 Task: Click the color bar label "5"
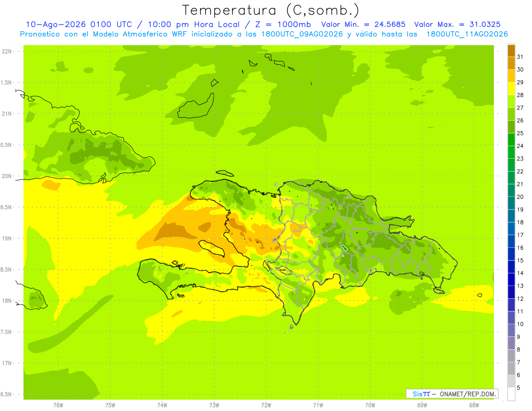tap(519, 388)
